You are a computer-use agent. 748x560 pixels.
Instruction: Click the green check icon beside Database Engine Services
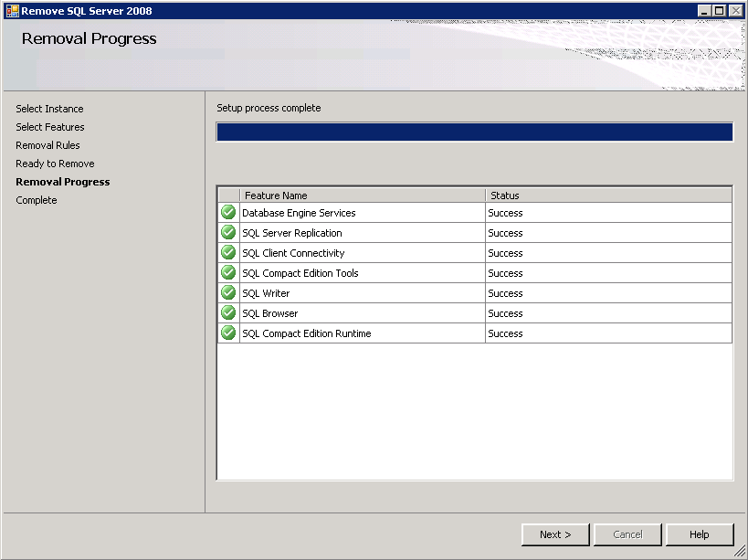pos(228,212)
